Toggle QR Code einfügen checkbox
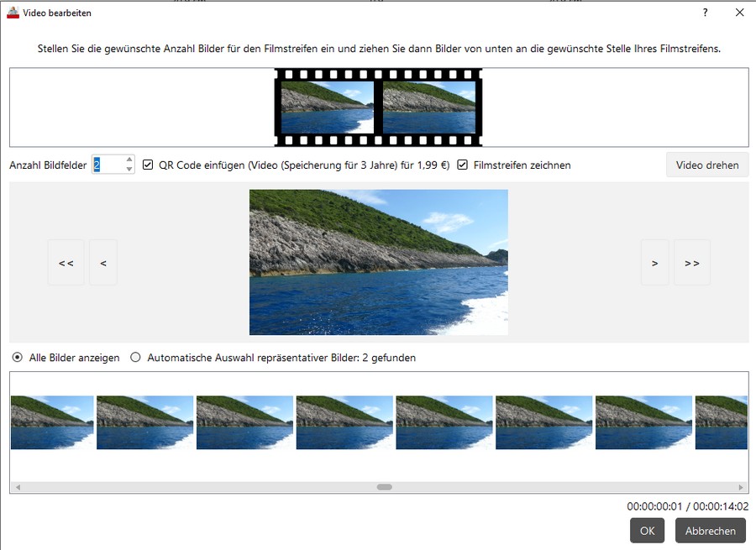756x550 pixels. 148,165
